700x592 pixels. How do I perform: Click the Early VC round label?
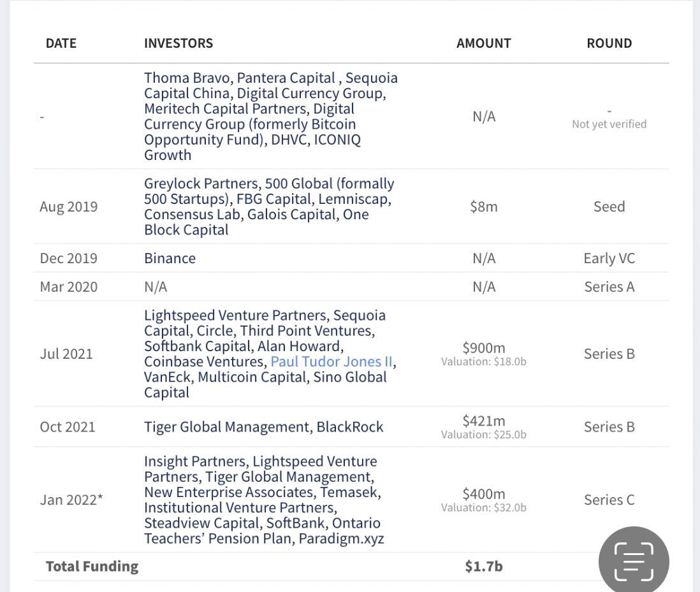(x=609, y=258)
